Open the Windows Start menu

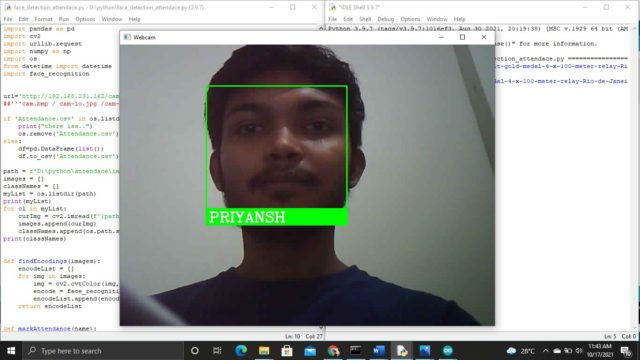coord(11,351)
